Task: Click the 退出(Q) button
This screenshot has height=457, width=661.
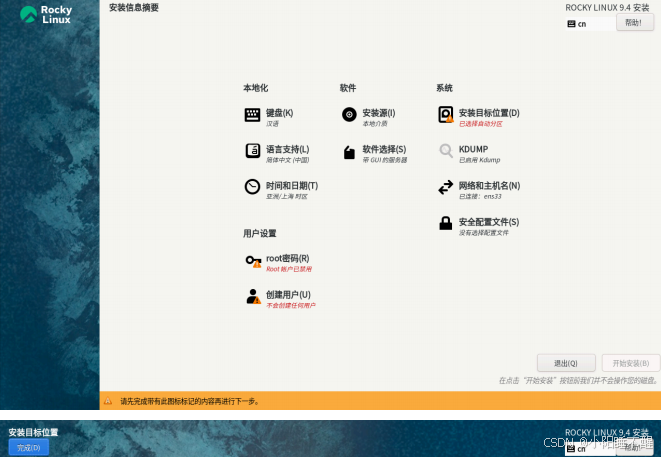Action: [x=566, y=363]
